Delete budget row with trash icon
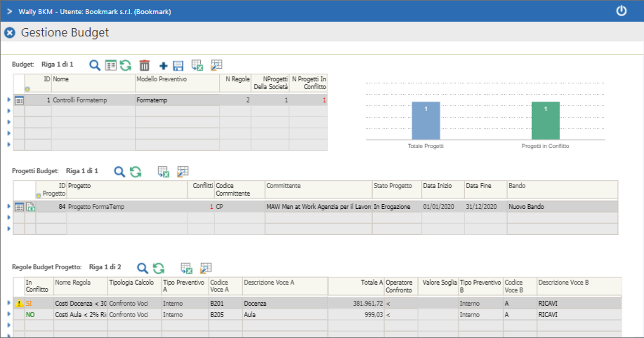 pyautogui.click(x=144, y=66)
